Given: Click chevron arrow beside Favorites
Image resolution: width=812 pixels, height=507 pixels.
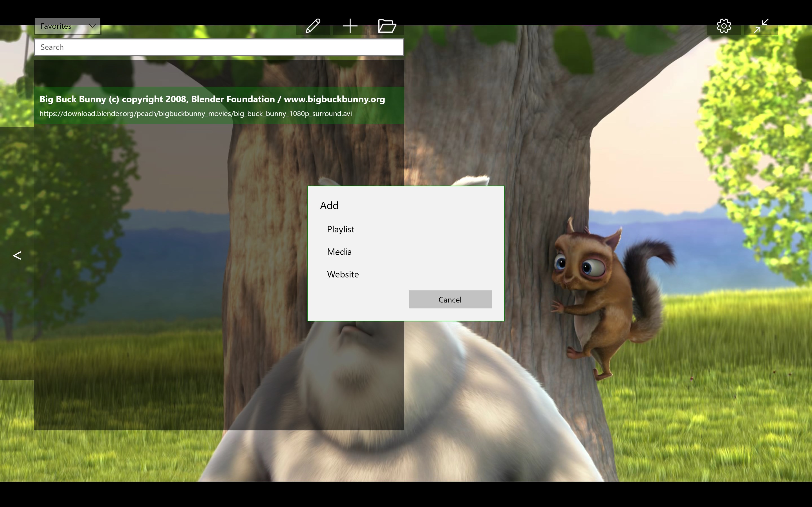Looking at the screenshot, I should [x=92, y=26].
